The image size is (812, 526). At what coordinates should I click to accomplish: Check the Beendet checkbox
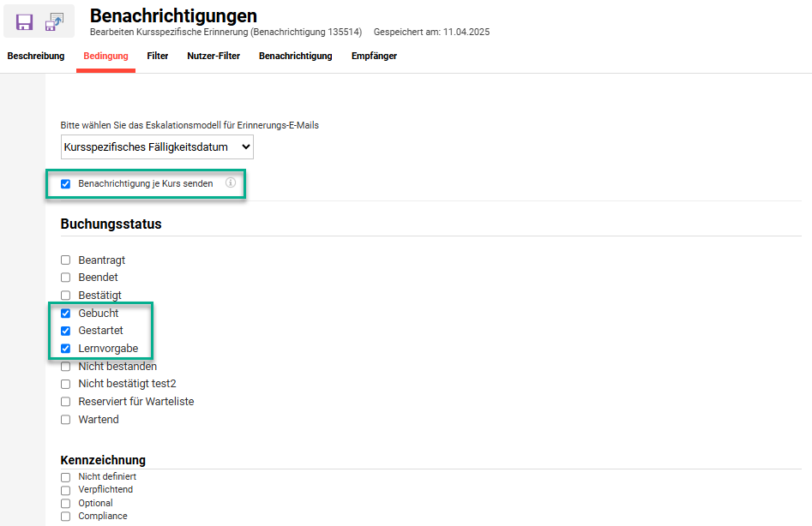pyautogui.click(x=65, y=277)
